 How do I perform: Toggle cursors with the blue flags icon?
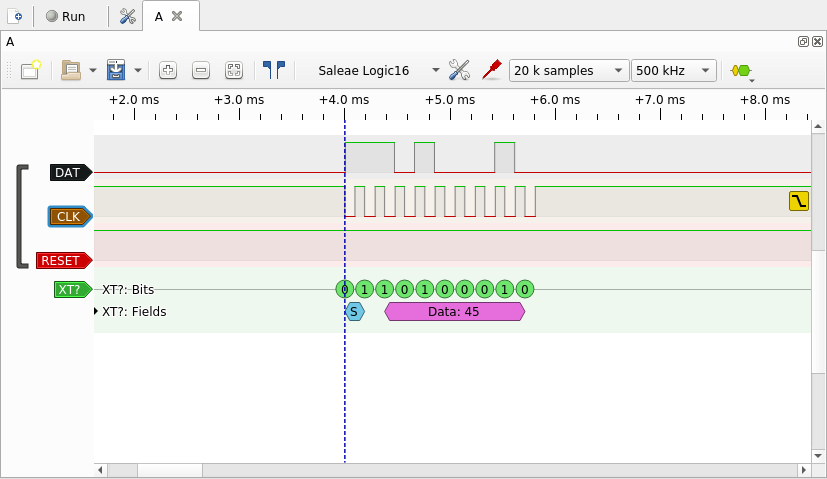tap(274, 70)
